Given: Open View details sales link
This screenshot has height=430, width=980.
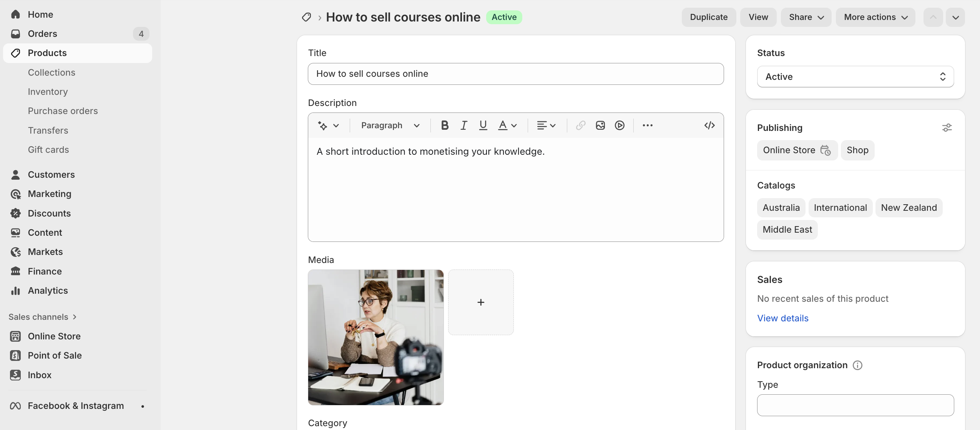Looking at the screenshot, I should (783, 318).
